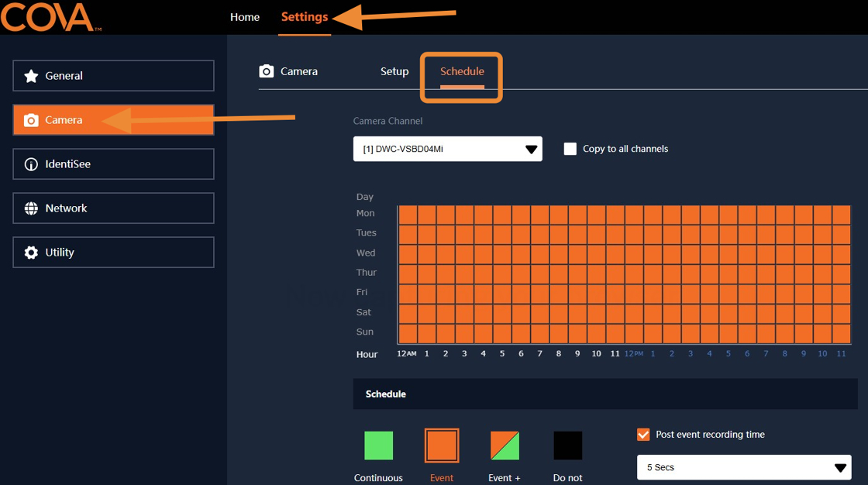This screenshot has height=485, width=868.
Task: Click the IdentiSee info icon
Action: pyautogui.click(x=31, y=164)
